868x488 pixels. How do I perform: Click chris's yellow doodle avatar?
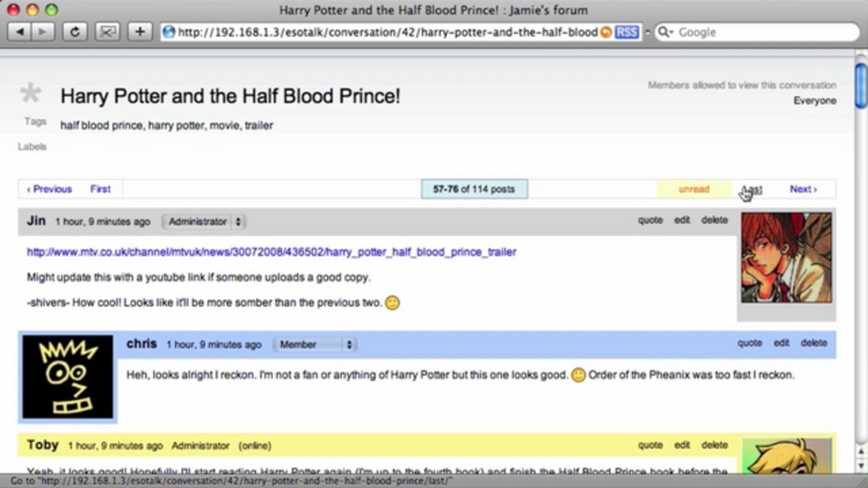(68, 377)
